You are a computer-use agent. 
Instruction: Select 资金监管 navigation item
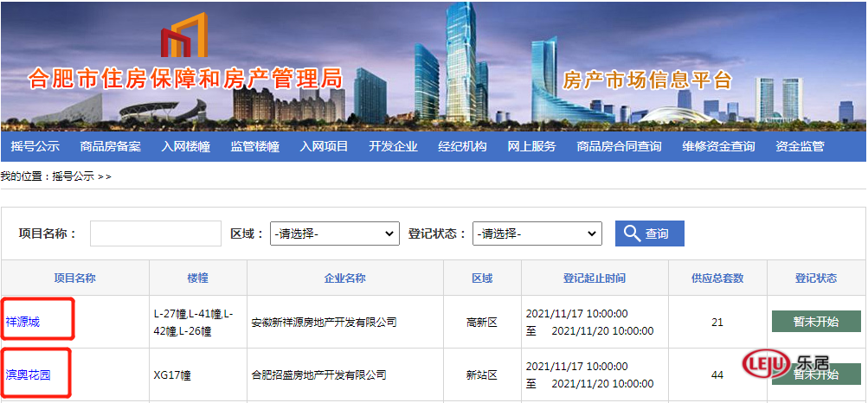(x=800, y=146)
